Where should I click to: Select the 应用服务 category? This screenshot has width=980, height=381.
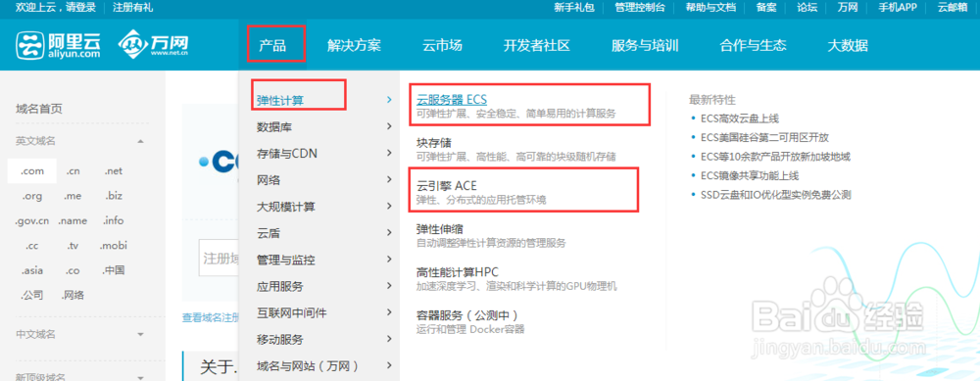(x=280, y=287)
